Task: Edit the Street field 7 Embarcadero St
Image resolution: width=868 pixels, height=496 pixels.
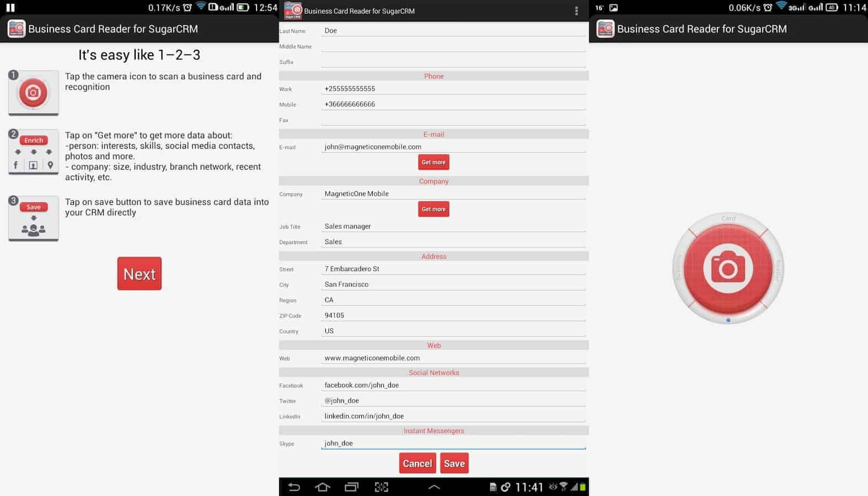Action: click(453, 269)
